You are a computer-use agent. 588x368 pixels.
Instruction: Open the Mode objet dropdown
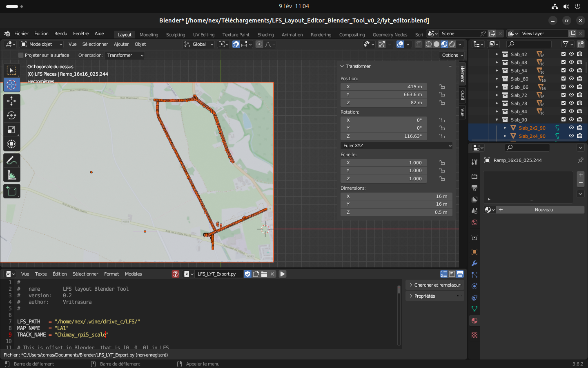[42, 44]
